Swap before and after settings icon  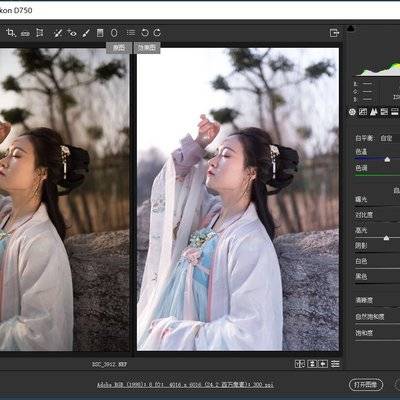point(312,364)
